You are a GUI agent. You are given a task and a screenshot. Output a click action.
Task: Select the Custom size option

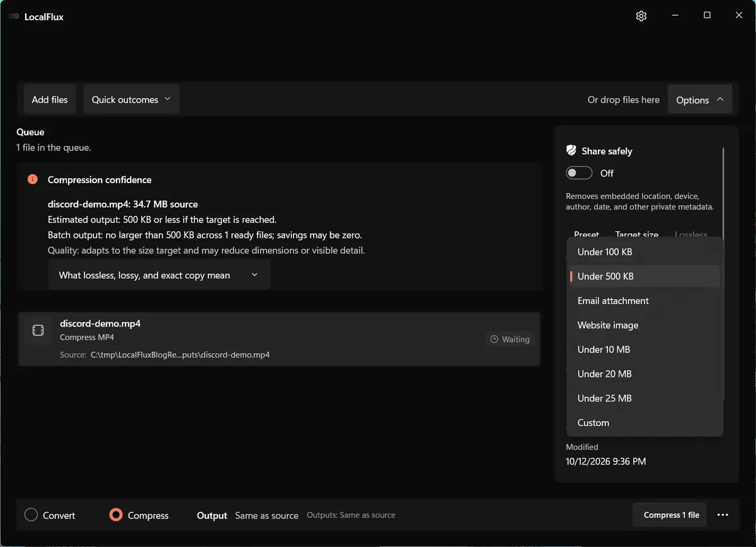click(x=644, y=423)
